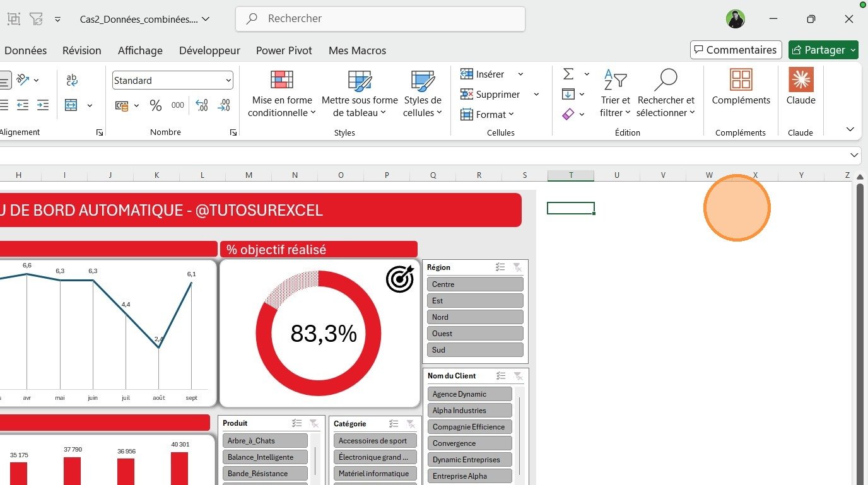Click the vertical scrollbar
Image resolution: width=868 pixels, height=485 pixels.
[860, 334]
